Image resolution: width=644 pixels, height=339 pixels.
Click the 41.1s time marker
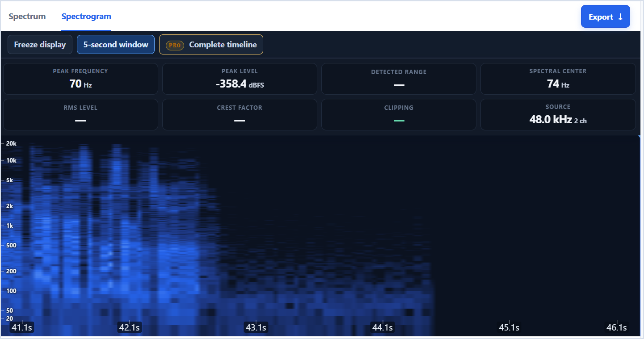(21, 327)
